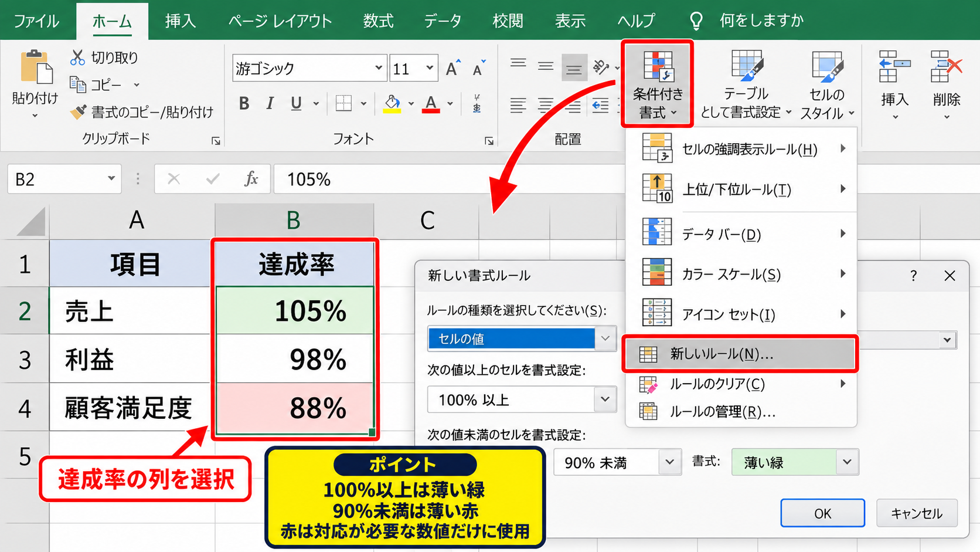
Task: Click the OK button in dialog
Action: 822,513
